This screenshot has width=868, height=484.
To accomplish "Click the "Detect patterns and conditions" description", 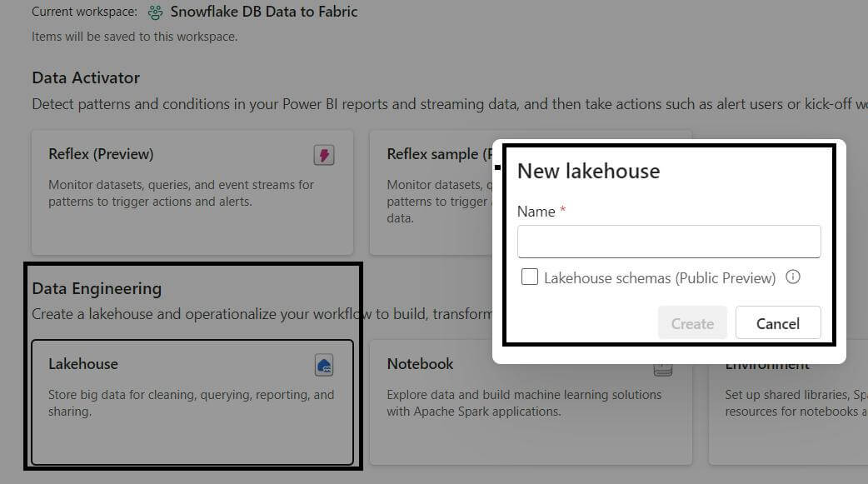I will pos(450,104).
